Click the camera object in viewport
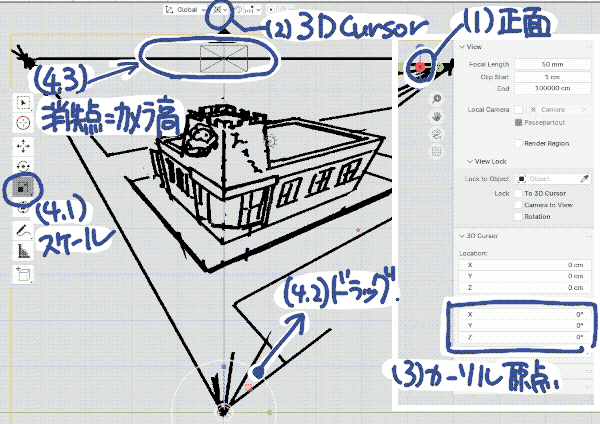 [x=224, y=58]
